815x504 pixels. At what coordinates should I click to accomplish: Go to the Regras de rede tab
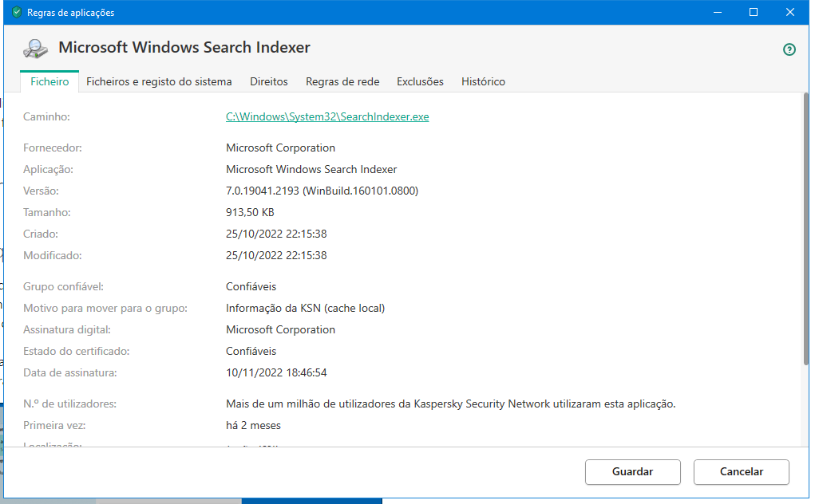click(x=342, y=81)
